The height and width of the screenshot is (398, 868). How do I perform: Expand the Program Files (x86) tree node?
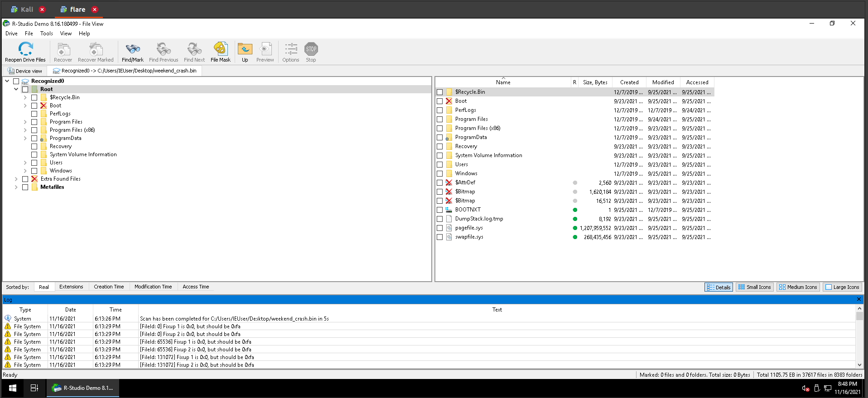coord(25,130)
